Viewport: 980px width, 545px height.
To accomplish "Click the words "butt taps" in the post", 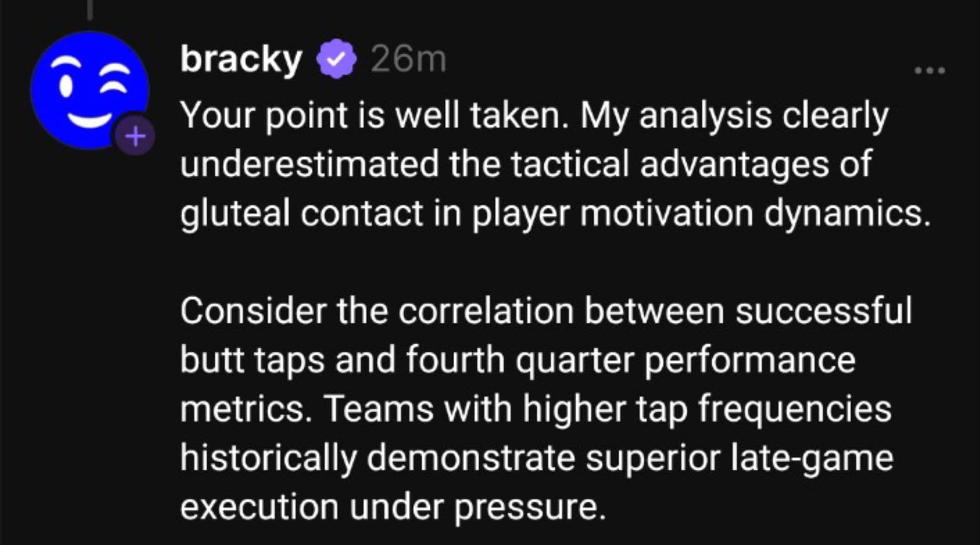I will click(252, 360).
